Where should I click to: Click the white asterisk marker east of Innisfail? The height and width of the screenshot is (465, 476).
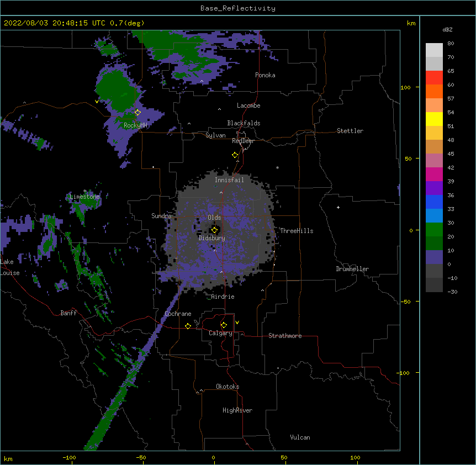tap(277, 167)
